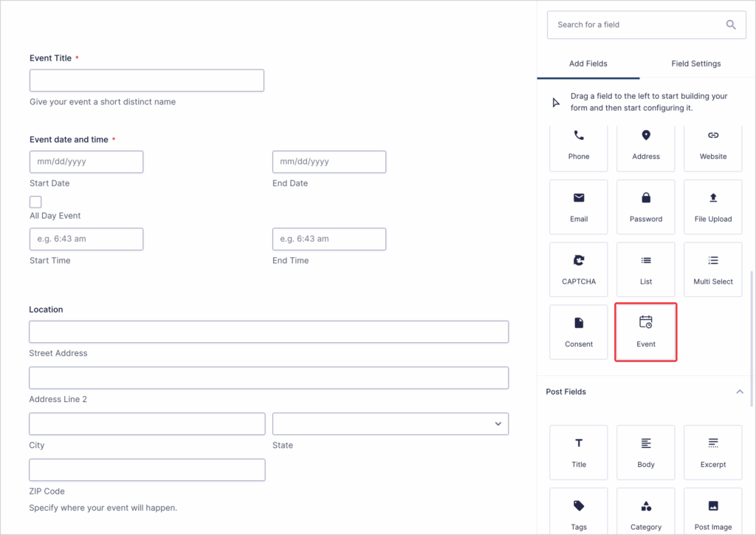Click the search magnifier icon
The image size is (756, 535).
point(731,24)
